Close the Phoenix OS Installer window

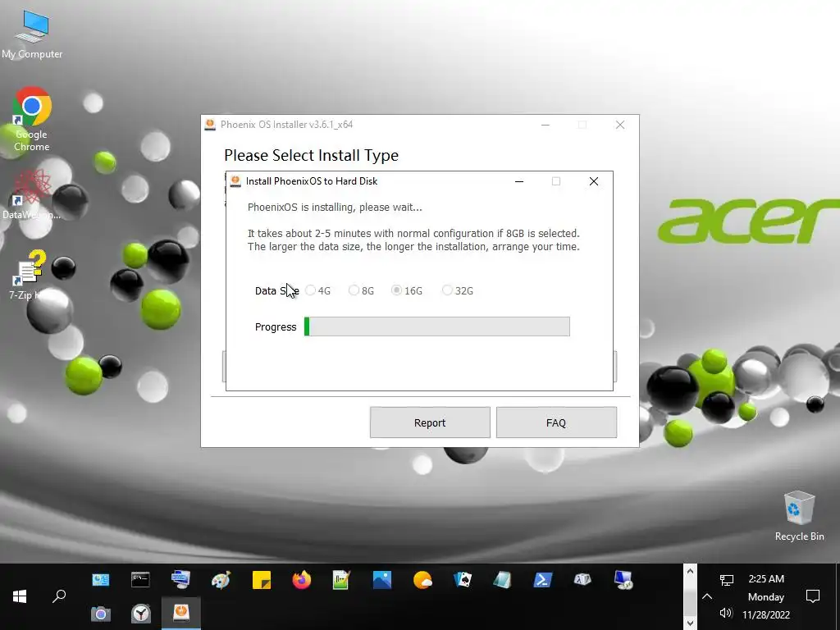pyautogui.click(x=620, y=125)
